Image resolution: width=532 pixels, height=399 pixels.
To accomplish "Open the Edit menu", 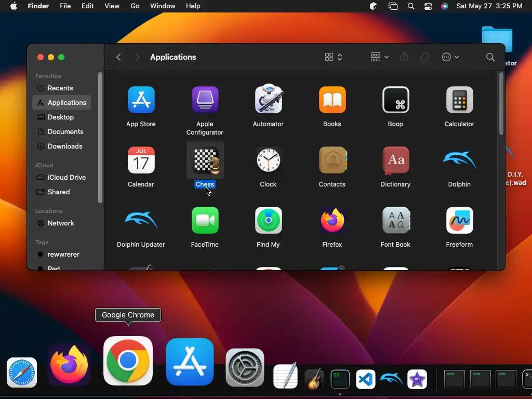I will click(x=87, y=6).
